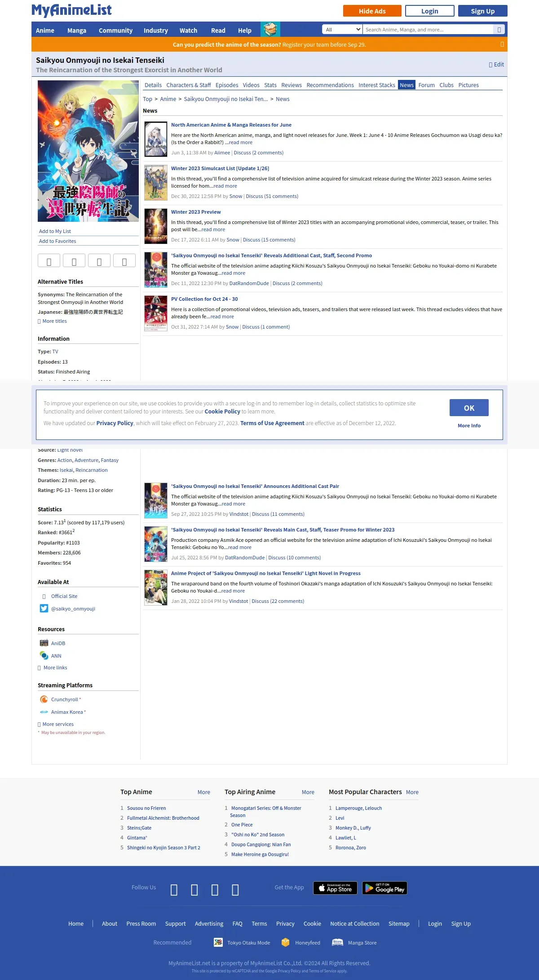This screenshot has width=539, height=980.
Task: Dismiss the orange prediction banner
Action: click(x=502, y=44)
